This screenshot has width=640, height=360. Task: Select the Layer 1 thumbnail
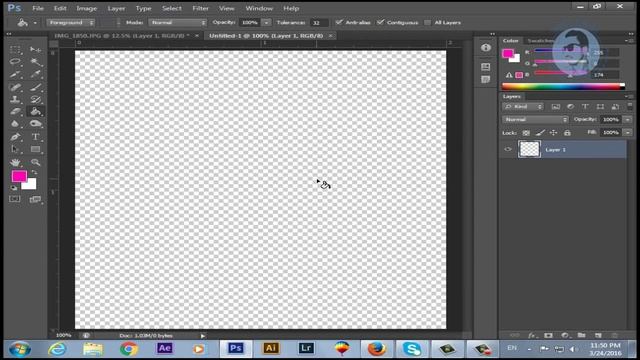[529, 149]
